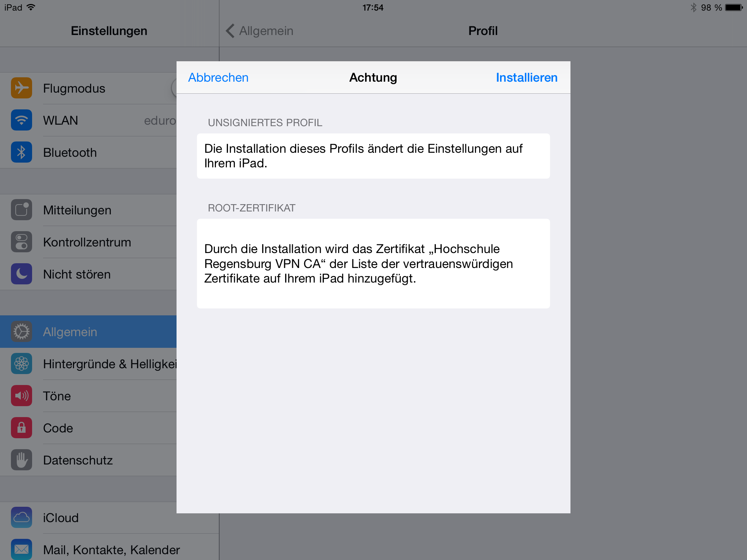Open the Bluetooth settings row
Image resolution: width=747 pixels, height=560 pixels.
coord(88,152)
